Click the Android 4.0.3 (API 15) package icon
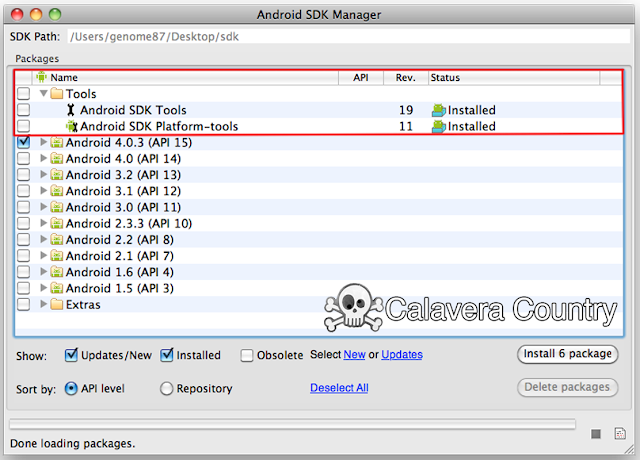 click(x=57, y=142)
